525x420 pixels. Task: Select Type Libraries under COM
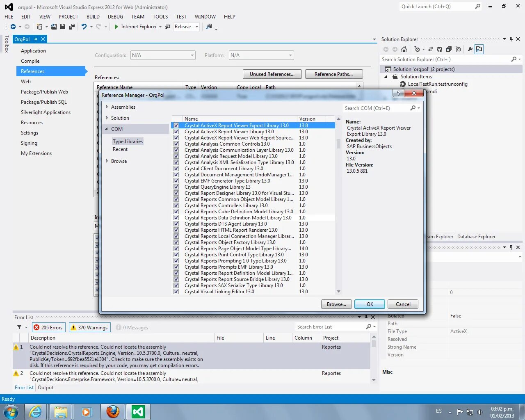[128, 142]
